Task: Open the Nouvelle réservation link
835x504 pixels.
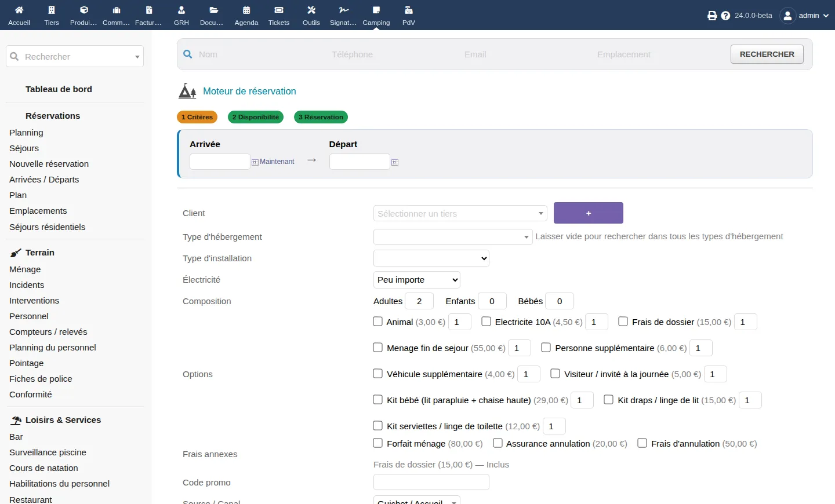Action: tap(49, 164)
